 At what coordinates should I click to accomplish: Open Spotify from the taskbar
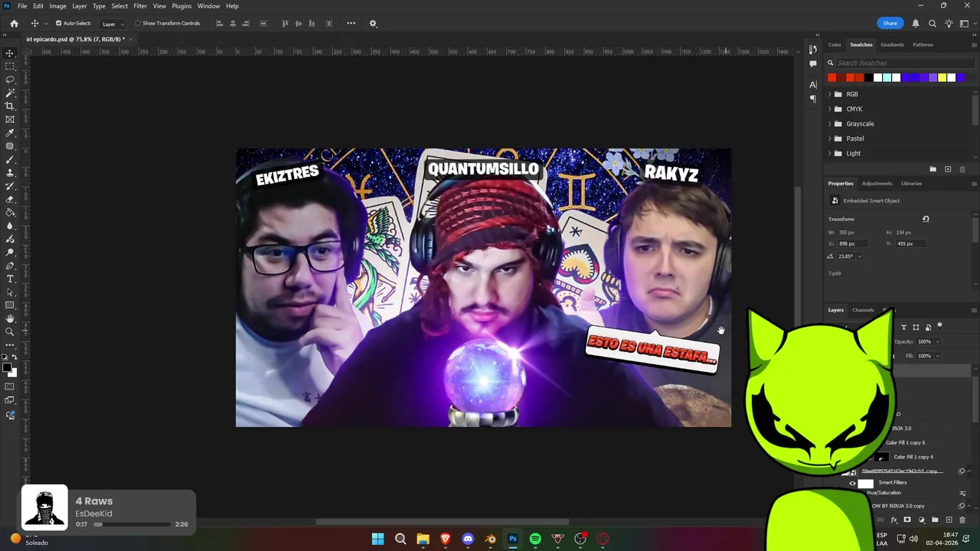pos(535,539)
